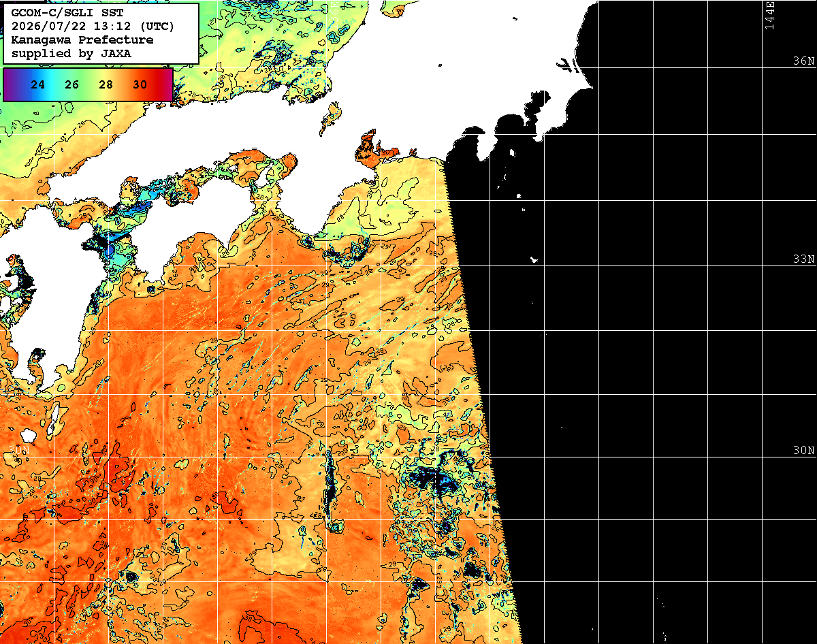Click the 2026/07/22 13:12 (UTC) timestamp

click(x=93, y=27)
